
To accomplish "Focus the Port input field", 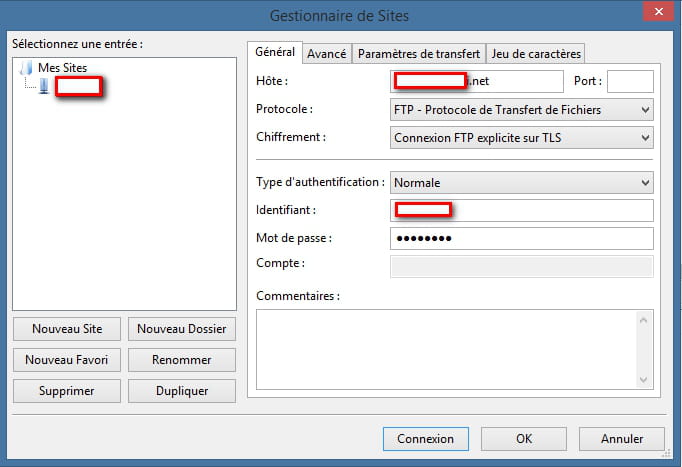I will point(629,81).
